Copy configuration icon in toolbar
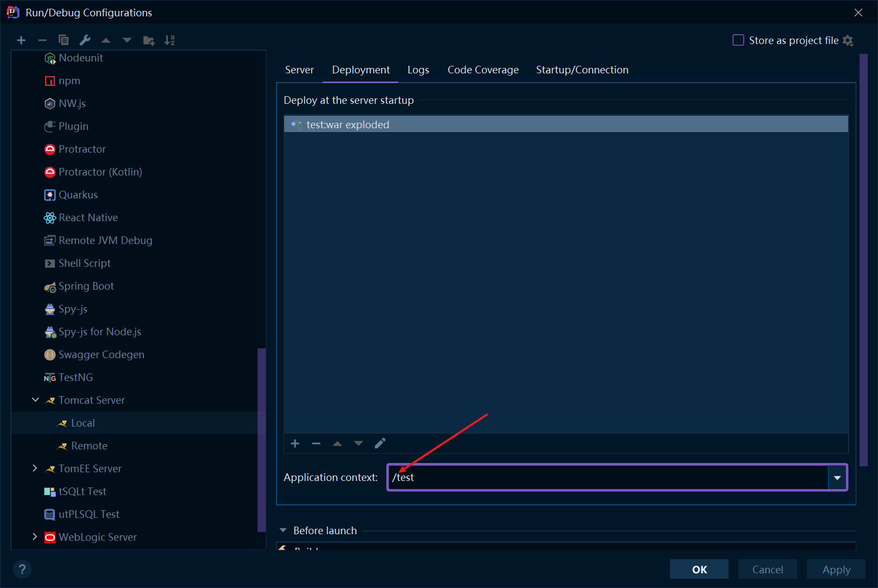Viewport: 878px width, 588px height. [x=64, y=40]
